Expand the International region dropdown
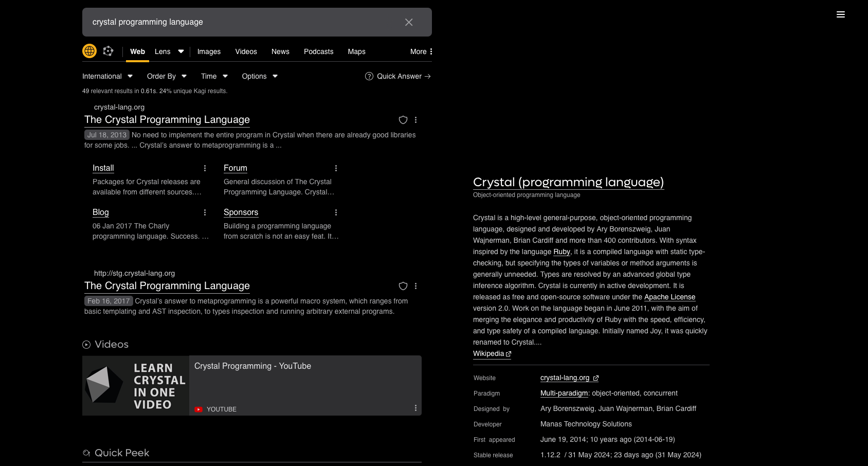 [x=107, y=76]
